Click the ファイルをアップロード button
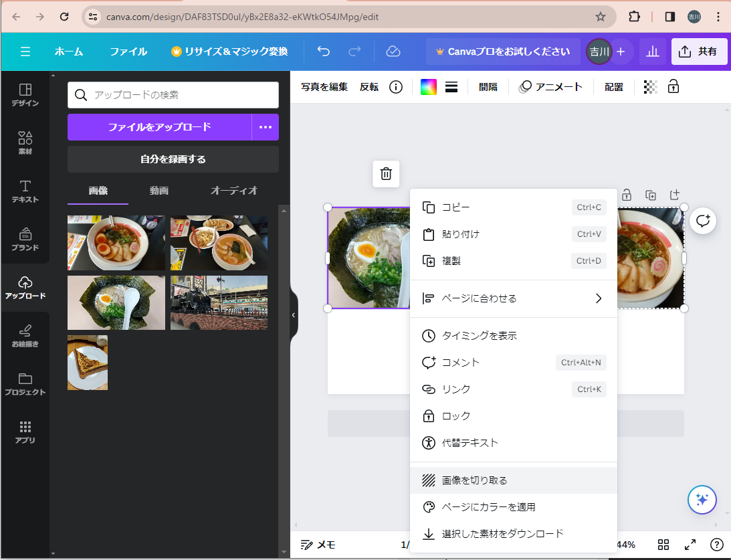Image resolution: width=731 pixels, height=560 pixels. (159, 127)
